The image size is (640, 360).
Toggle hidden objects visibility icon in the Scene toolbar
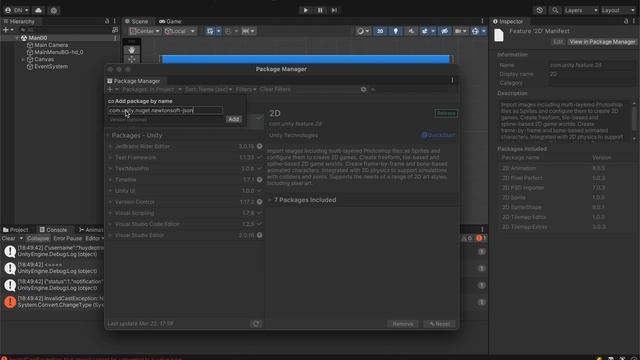(444, 31)
